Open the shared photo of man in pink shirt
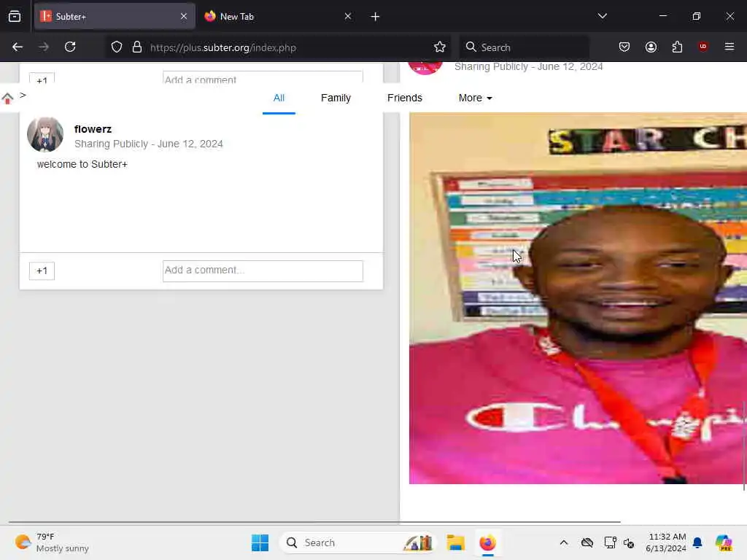Screen dimensions: 747x560 (578, 298)
